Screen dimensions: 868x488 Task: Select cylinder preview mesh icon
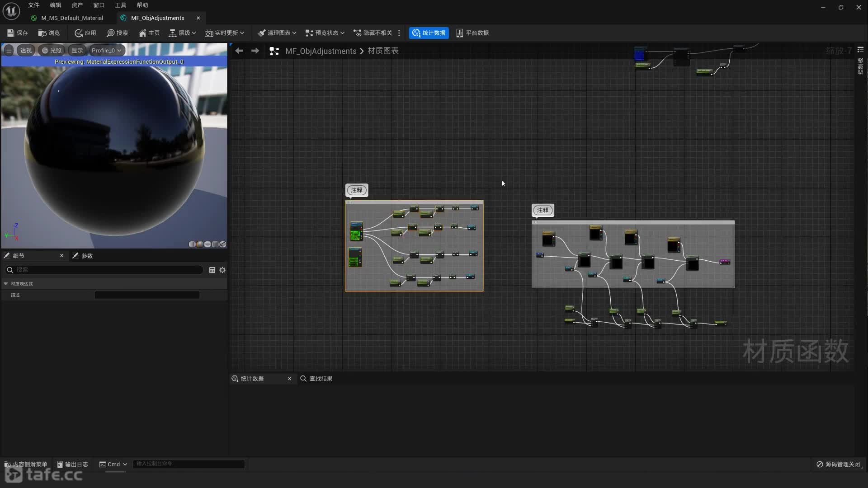click(192, 244)
